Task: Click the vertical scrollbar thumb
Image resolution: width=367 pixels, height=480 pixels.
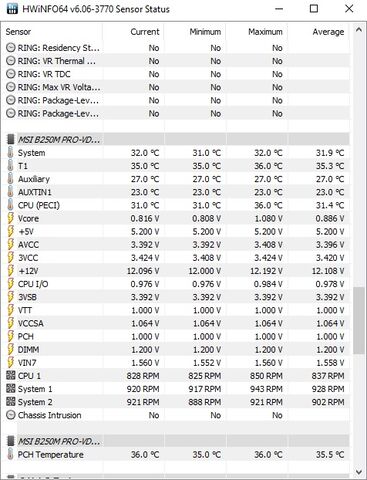Action: pos(359,320)
